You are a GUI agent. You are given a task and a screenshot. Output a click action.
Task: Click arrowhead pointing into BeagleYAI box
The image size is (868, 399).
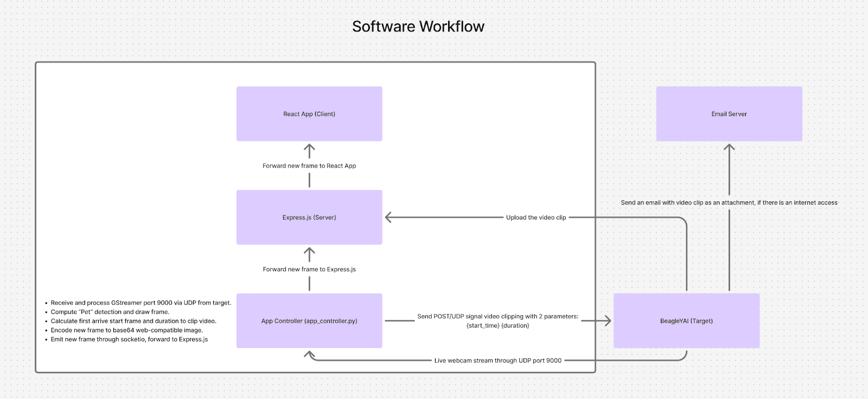608,321
